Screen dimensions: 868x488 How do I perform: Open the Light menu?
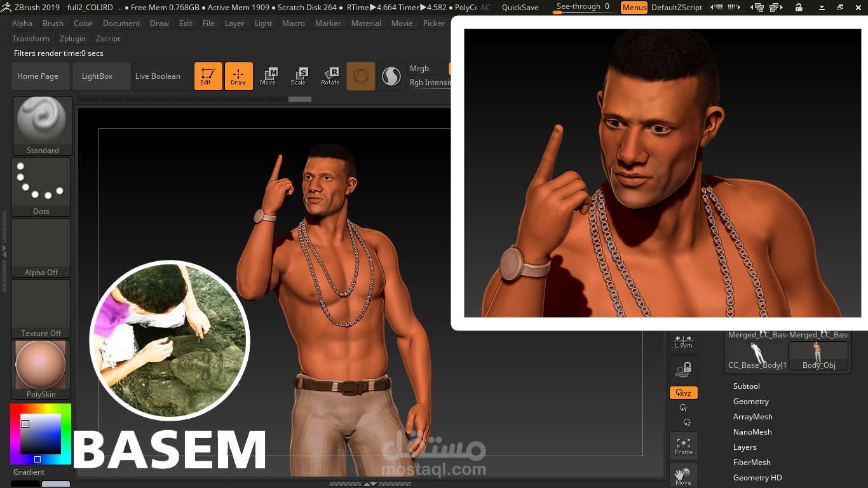click(x=263, y=24)
